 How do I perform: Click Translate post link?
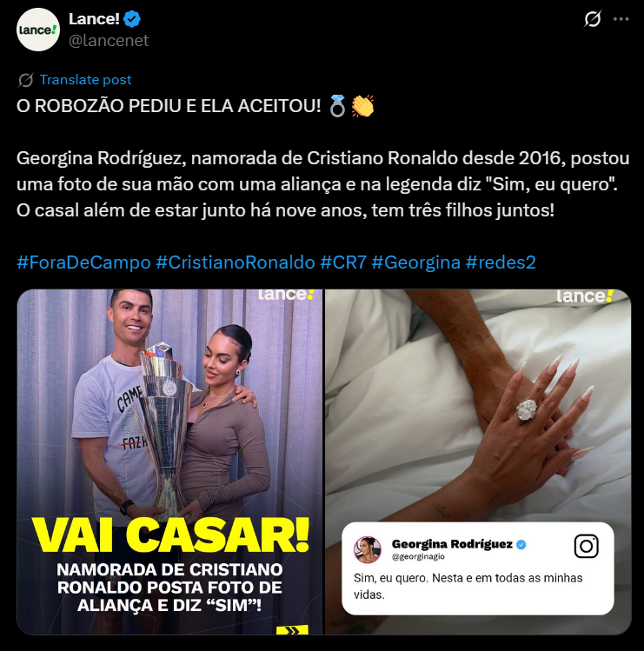(x=85, y=80)
